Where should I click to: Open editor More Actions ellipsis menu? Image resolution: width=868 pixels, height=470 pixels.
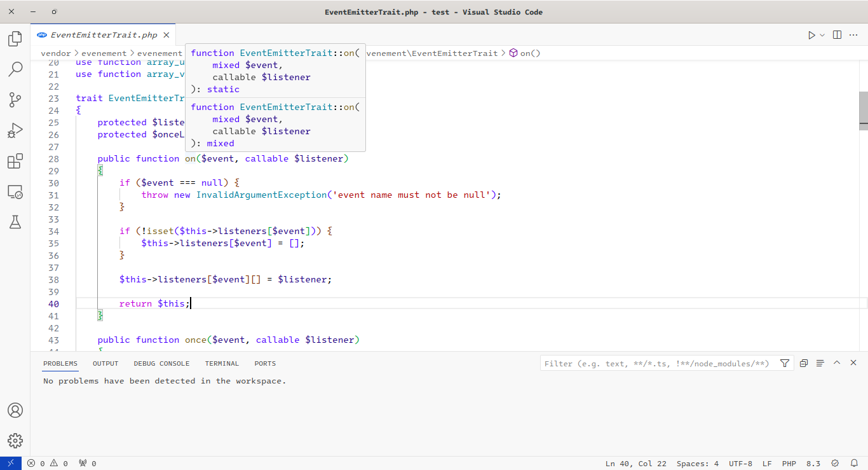pos(853,35)
